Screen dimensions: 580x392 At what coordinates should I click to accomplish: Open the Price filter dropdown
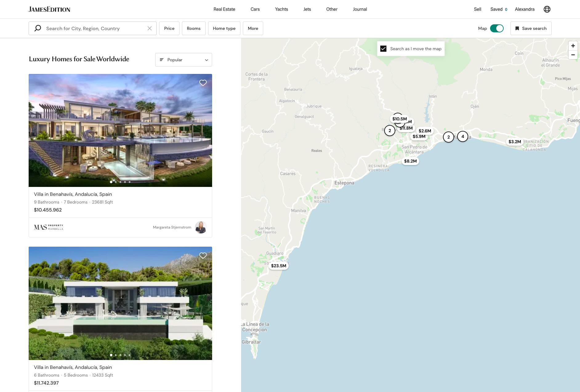coord(169,28)
